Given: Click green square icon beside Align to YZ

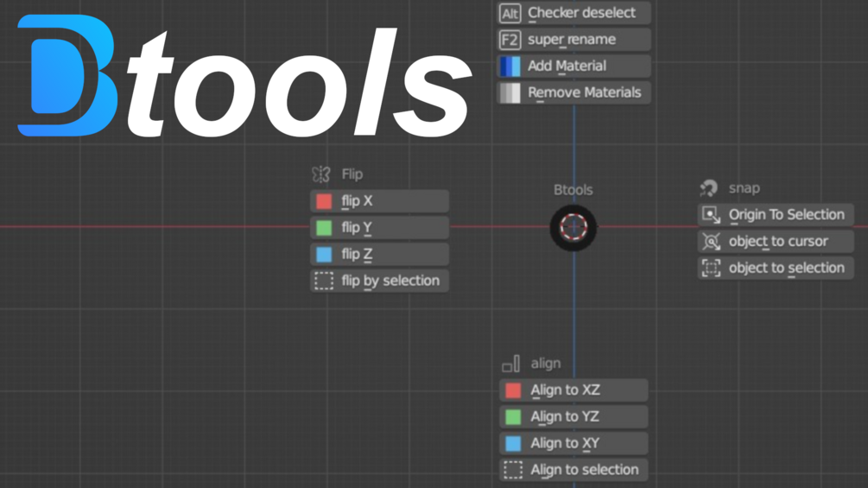Looking at the screenshot, I should 513,416.
